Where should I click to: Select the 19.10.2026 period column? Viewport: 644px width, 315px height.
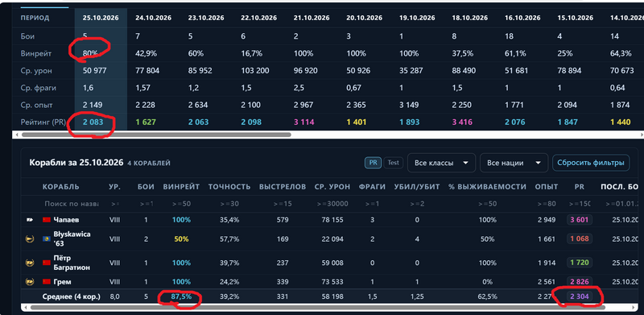click(x=417, y=18)
